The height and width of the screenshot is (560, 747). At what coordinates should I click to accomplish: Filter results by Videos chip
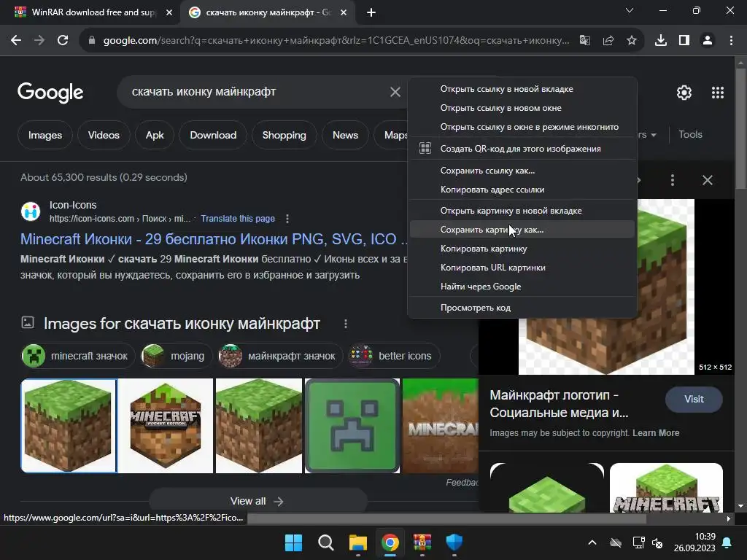coord(104,135)
